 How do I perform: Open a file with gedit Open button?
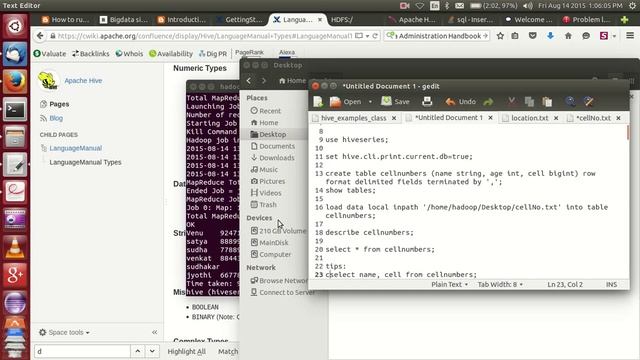tap(345, 102)
